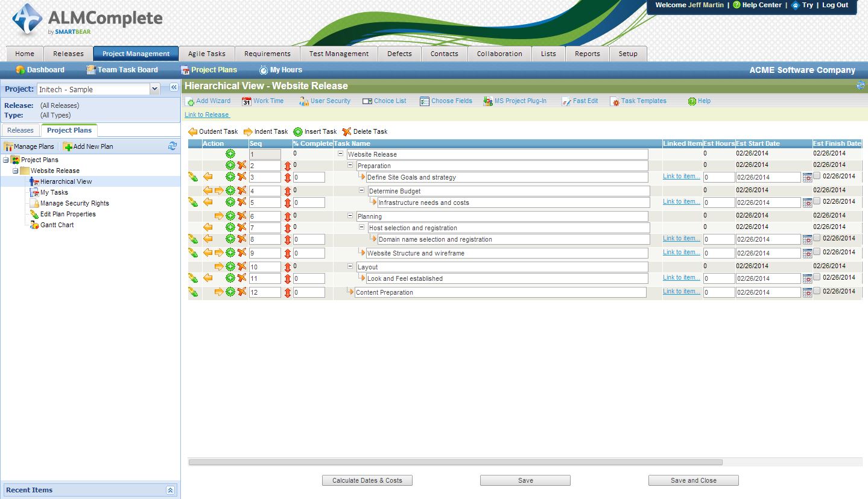Click Calculate Dates & Costs button

pyautogui.click(x=367, y=480)
